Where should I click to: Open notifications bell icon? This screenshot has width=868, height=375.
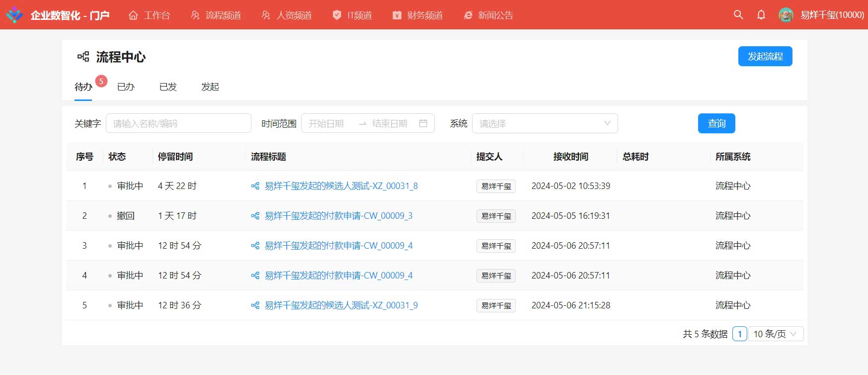click(x=761, y=15)
